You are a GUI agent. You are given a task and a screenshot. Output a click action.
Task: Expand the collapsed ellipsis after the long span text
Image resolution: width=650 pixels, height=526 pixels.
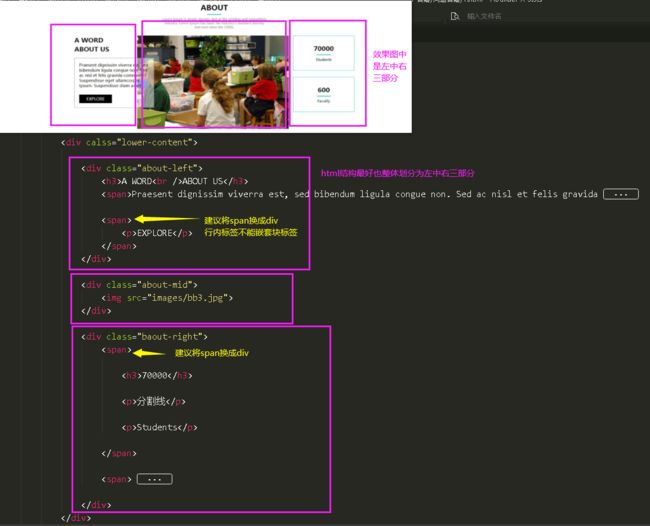tap(621, 194)
